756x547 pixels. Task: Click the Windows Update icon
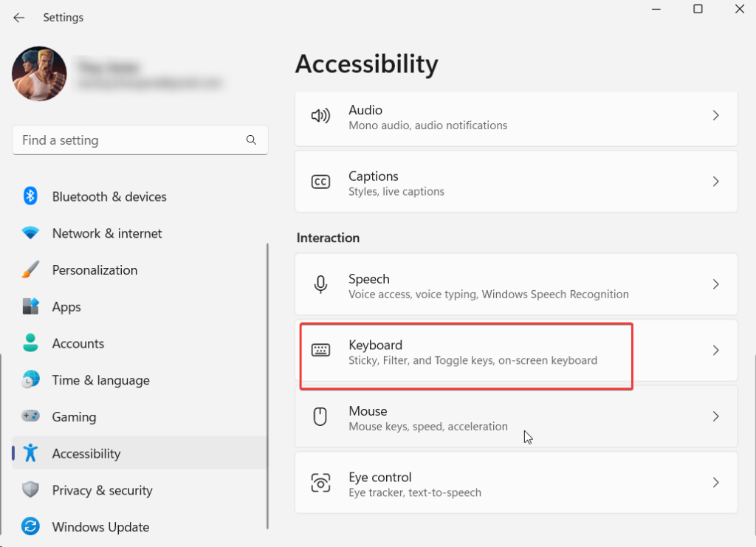pyautogui.click(x=30, y=527)
